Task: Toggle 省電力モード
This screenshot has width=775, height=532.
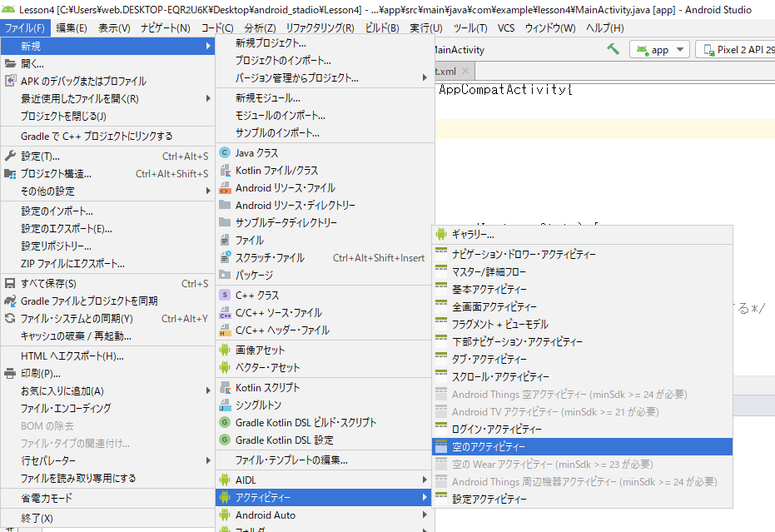Action: (107, 499)
